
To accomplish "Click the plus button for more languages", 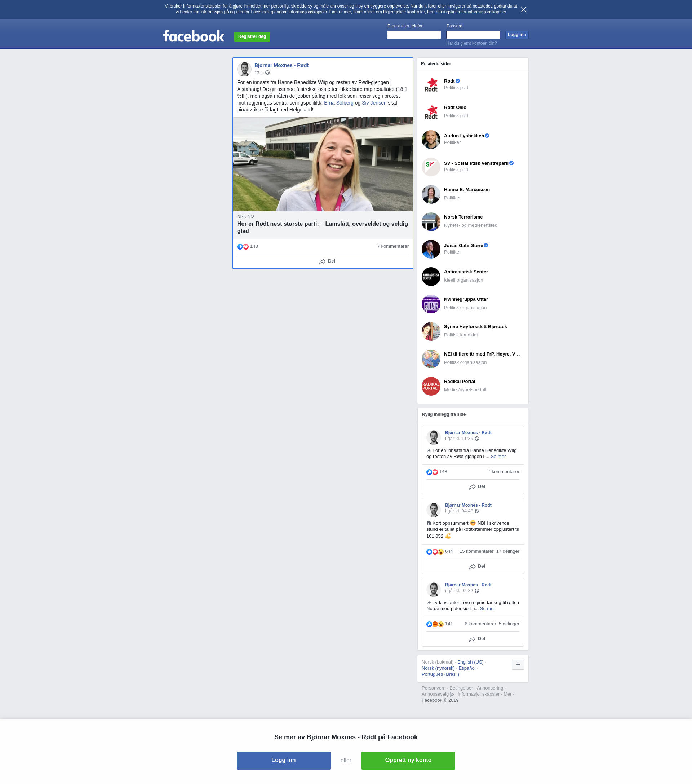I will tap(518, 664).
